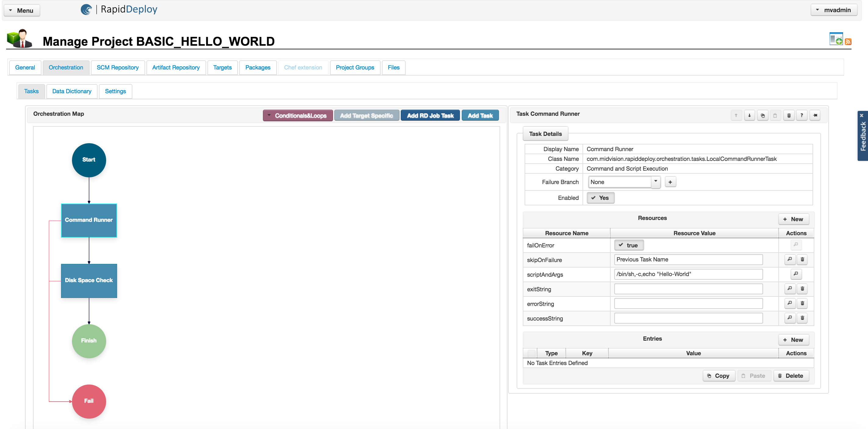The width and height of the screenshot is (868, 429).
Task: Copy task using the header toolbar icon
Action: pyautogui.click(x=762, y=115)
